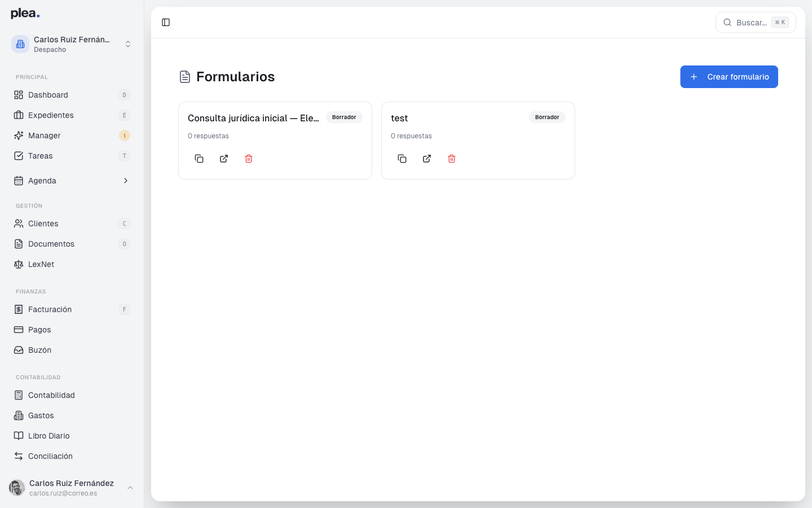The width and height of the screenshot is (812, 508).
Task: Duplicate the Consulta jurídica inicial form
Action: 199,159
